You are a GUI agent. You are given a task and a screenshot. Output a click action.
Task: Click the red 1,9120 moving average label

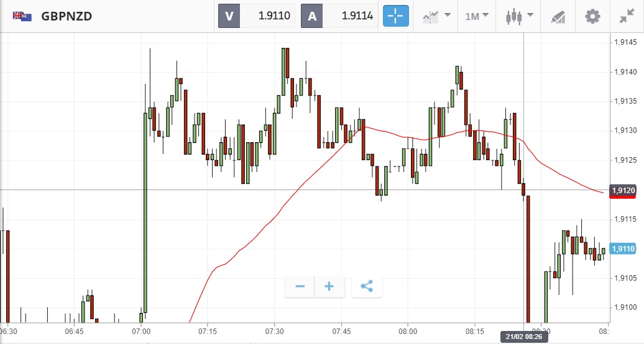(x=623, y=191)
